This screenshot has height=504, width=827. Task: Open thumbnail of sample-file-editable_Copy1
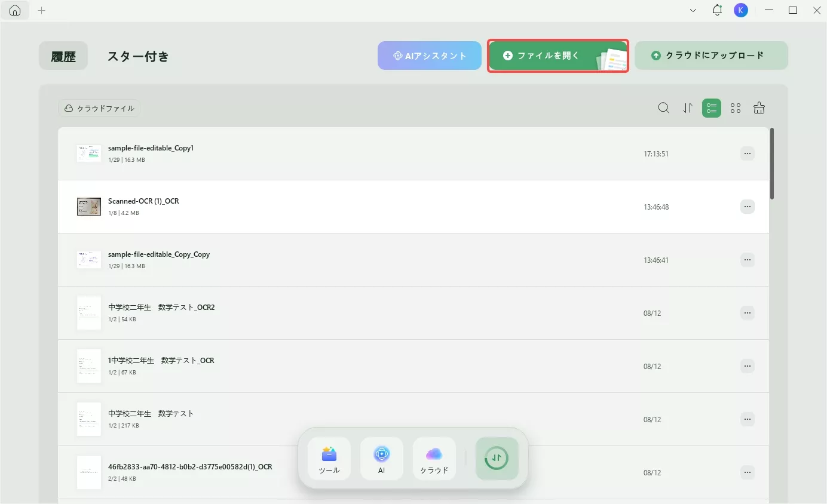pos(89,153)
